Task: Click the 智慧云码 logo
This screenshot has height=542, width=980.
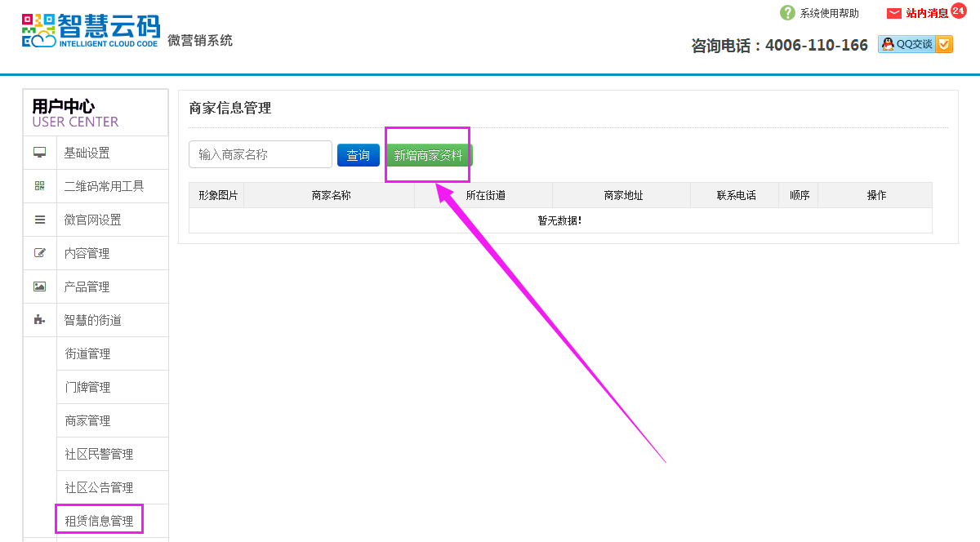Action: (x=91, y=31)
